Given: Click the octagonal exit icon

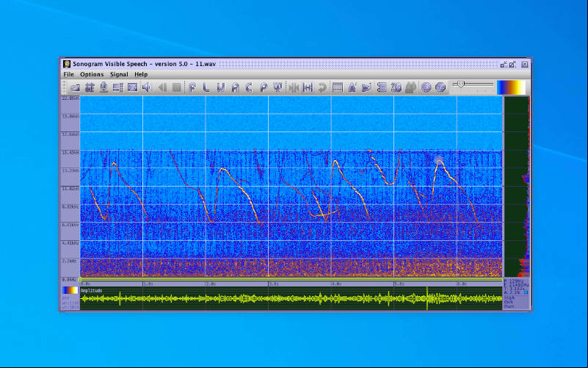Looking at the screenshot, I should coord(440,88).
